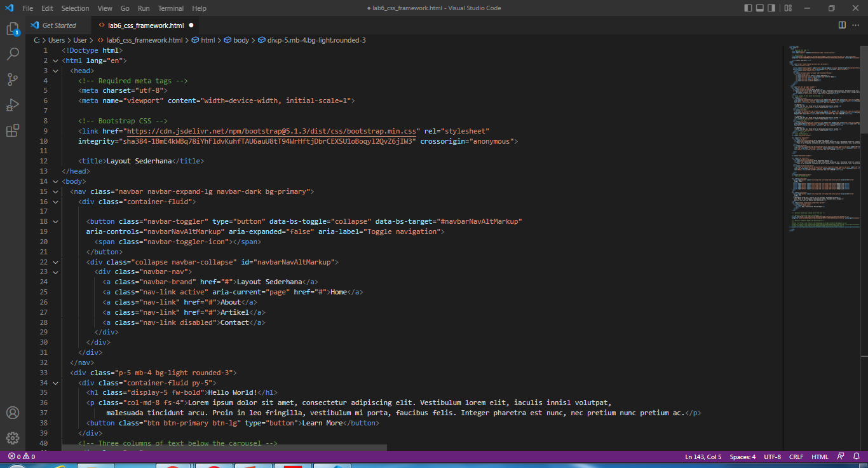868x468 pixels.
Task: Click Spaces: 4 indentation indicator
Action: (x=742, y=456)
